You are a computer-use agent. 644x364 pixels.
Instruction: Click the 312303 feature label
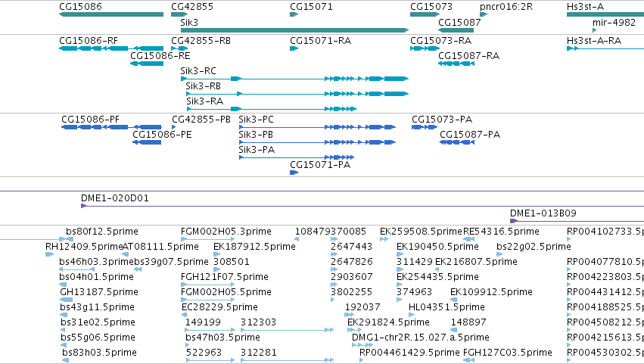[258, 322]
